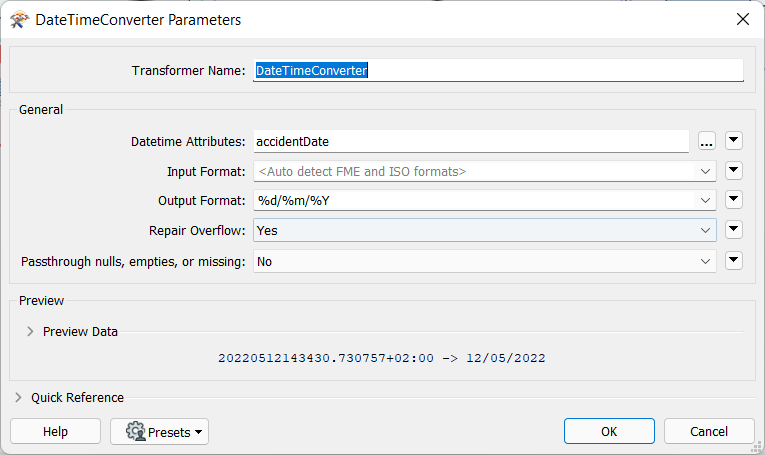
Task: Open the arrow menu for Datetime Attributes
Action: click(733, 142)
